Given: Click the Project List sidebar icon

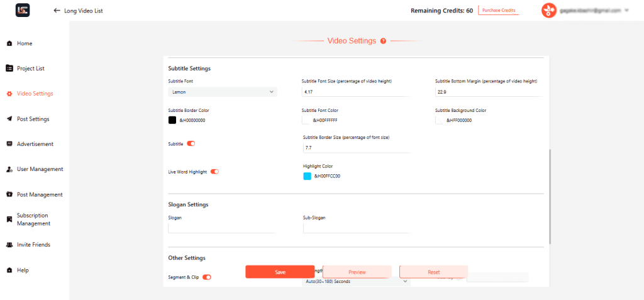Looking at the screenshot, I should pos(9,69).
